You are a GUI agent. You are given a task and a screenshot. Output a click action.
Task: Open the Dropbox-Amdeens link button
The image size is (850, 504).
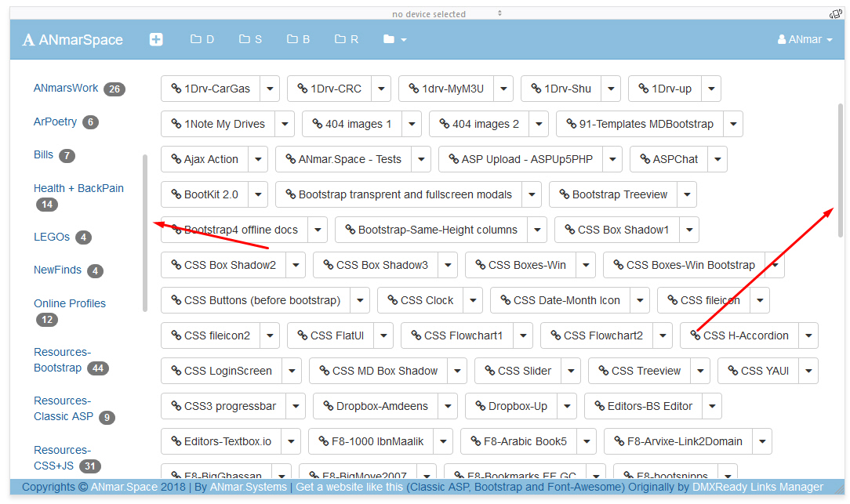[x=375, y=406]
